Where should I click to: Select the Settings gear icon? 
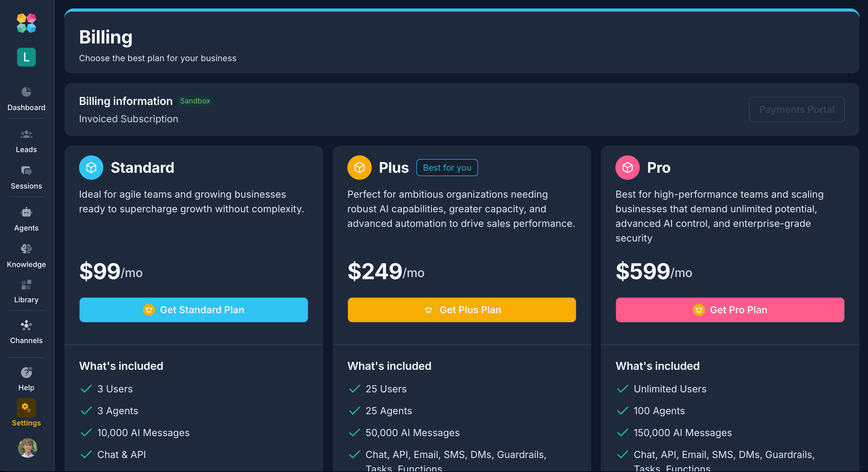tap(26, 408)
